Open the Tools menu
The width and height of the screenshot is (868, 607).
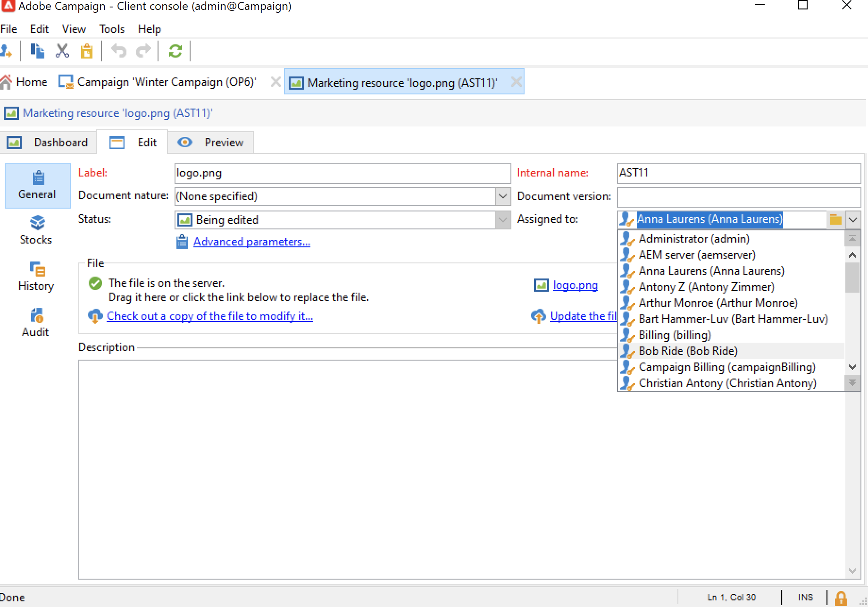click(x=112, y=29)
